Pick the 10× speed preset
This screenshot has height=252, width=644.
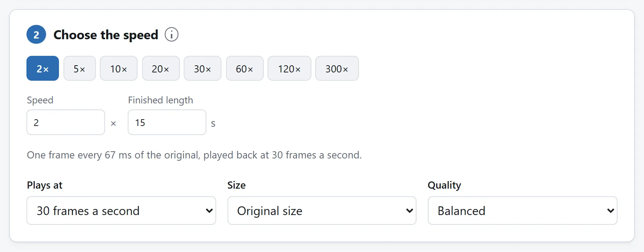[x=119, y=68]
